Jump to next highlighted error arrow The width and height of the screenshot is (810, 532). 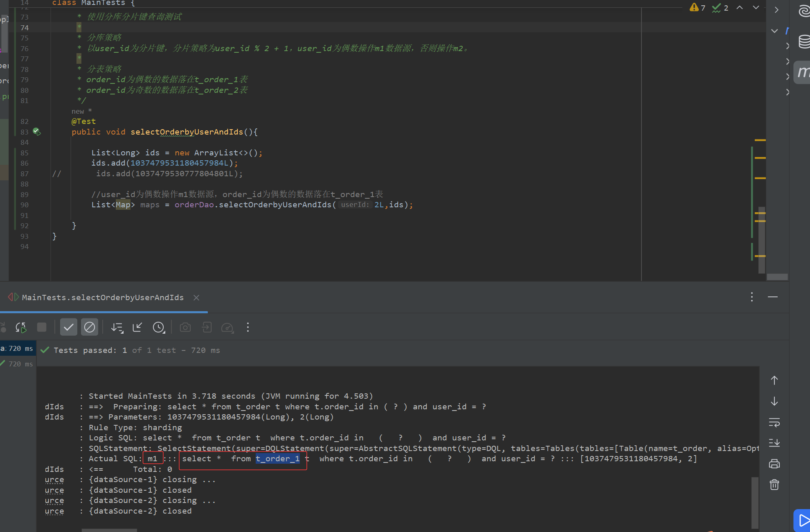coord(756,7)
